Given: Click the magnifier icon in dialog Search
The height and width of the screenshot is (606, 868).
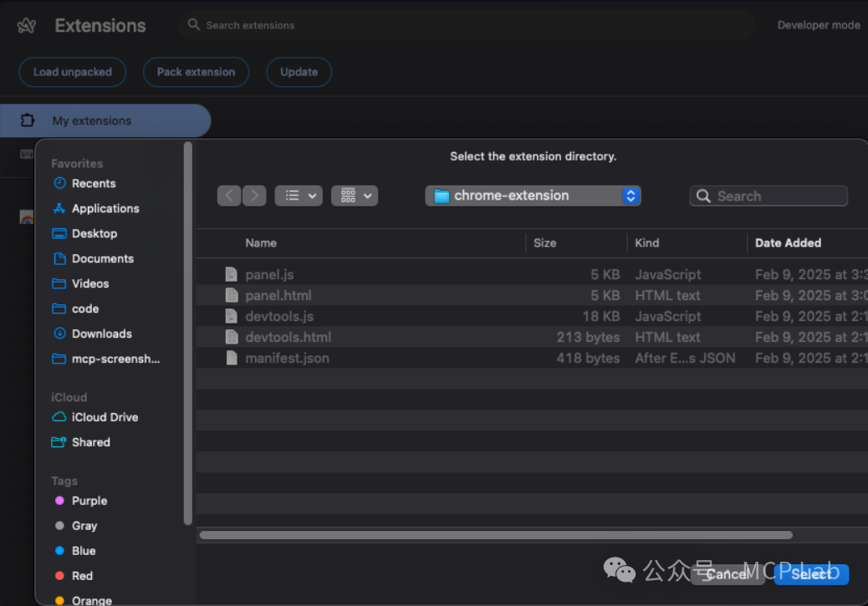Looking at the screenshot, I should pos(703,196).
